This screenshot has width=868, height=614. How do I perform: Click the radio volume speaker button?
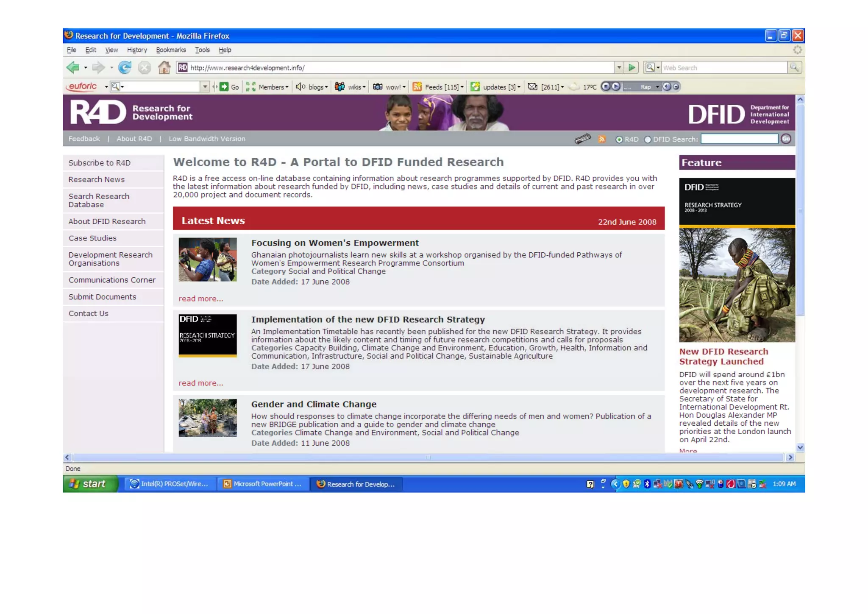click(667, 87)
